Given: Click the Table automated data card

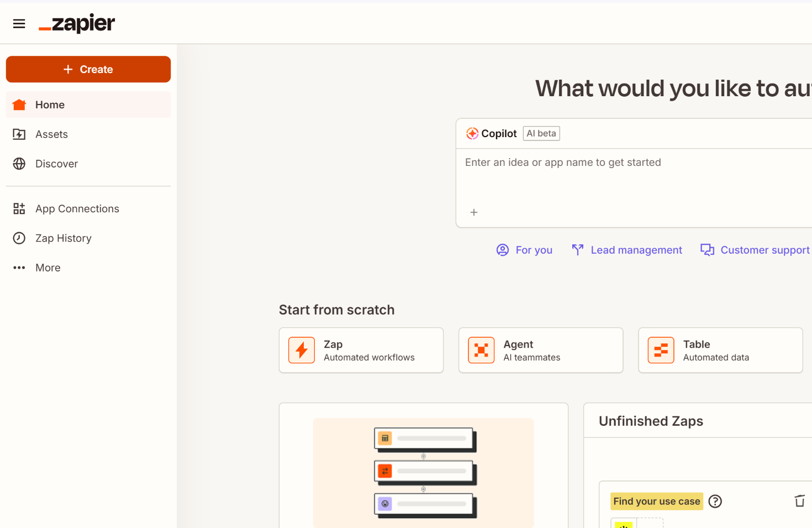Looking at the screenshot, I should pos(720,351).
